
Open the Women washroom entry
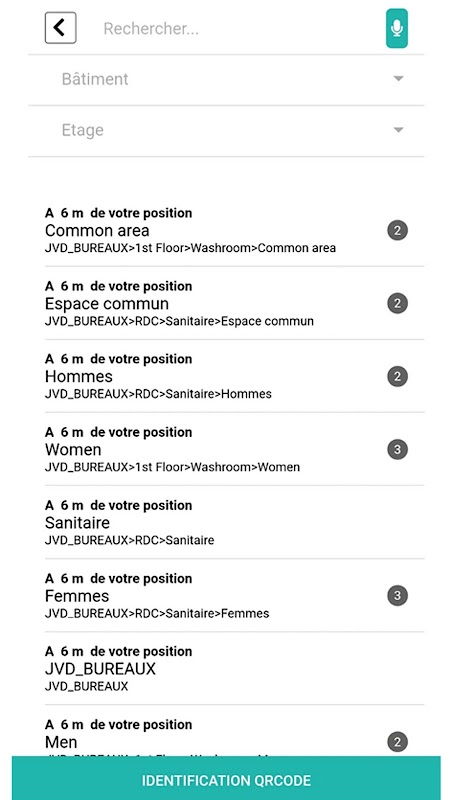click(x=234, y=449)
